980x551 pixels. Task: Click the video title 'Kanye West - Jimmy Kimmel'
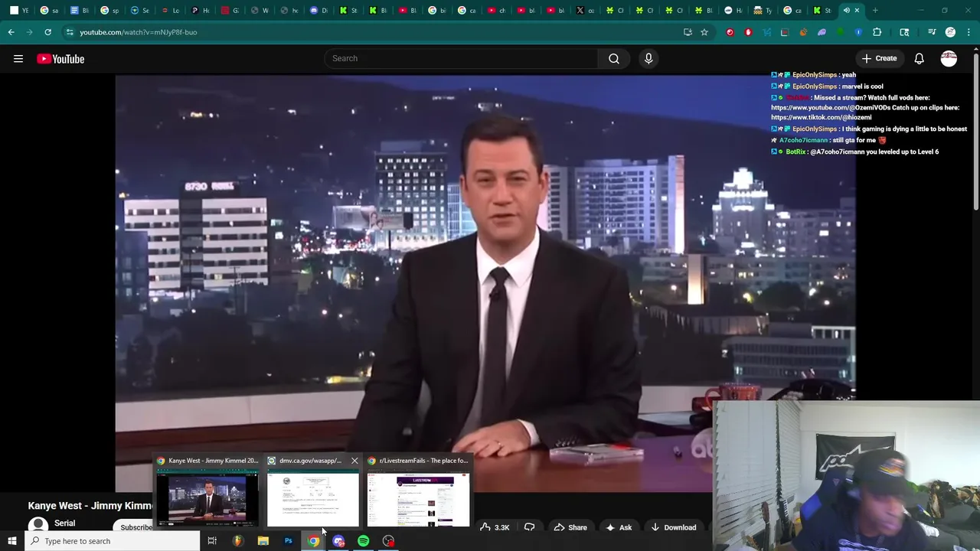tap(90, 506)
